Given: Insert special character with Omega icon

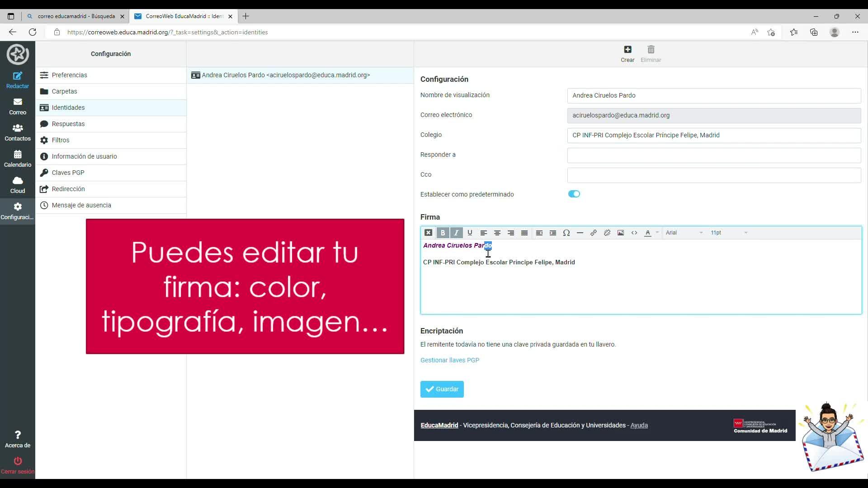Looking at the screenshot, I should pyautogui.click(x=566, y=233).
